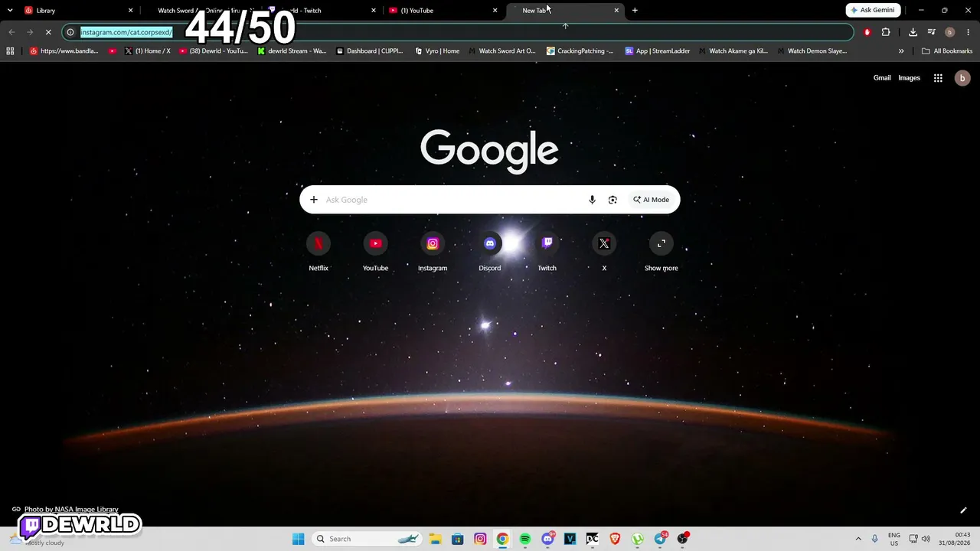The height and width of the screenshot is (551, 980).
Task: Switch to the (1) YouTube tab
Action: click(443, 10)
